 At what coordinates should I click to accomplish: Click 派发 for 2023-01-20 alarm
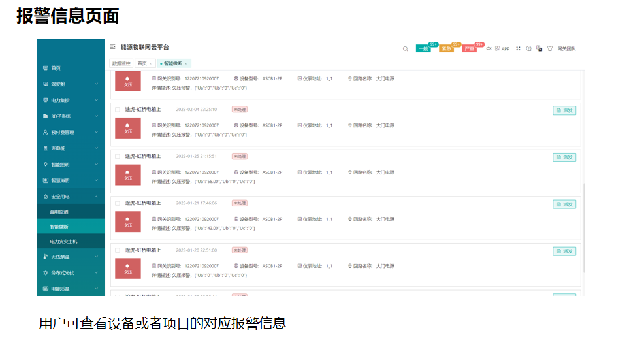pos(564,251)
